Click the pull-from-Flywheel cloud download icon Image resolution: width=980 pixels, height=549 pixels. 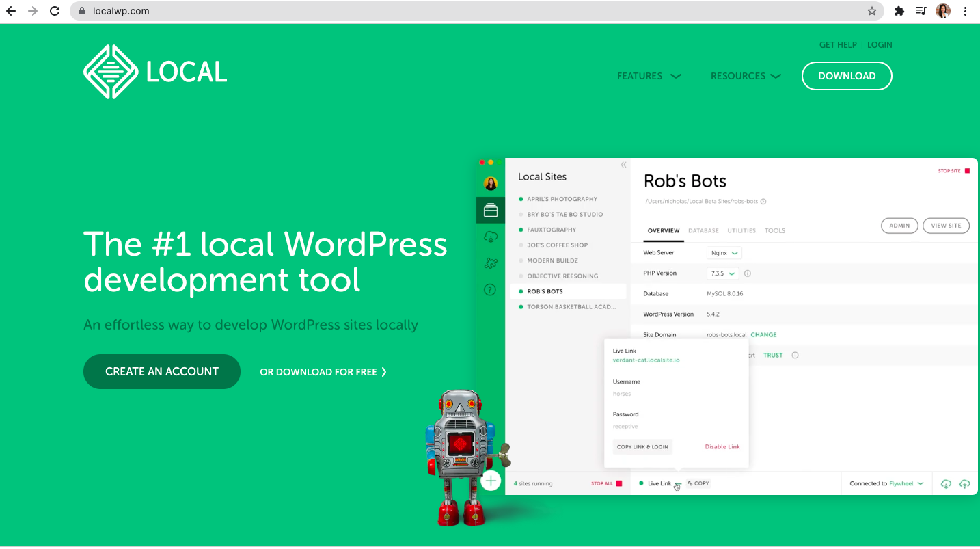pos(946,483)
